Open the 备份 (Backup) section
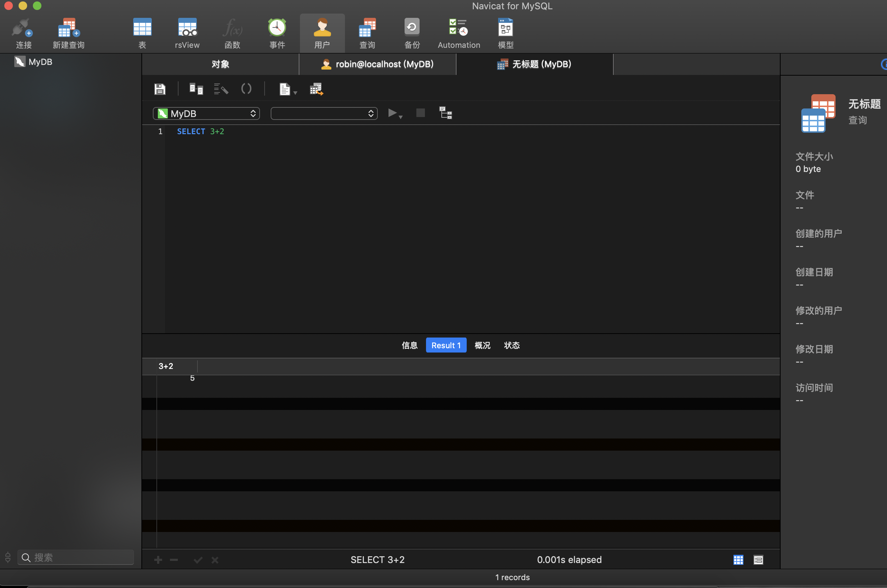 click(412, 33)
